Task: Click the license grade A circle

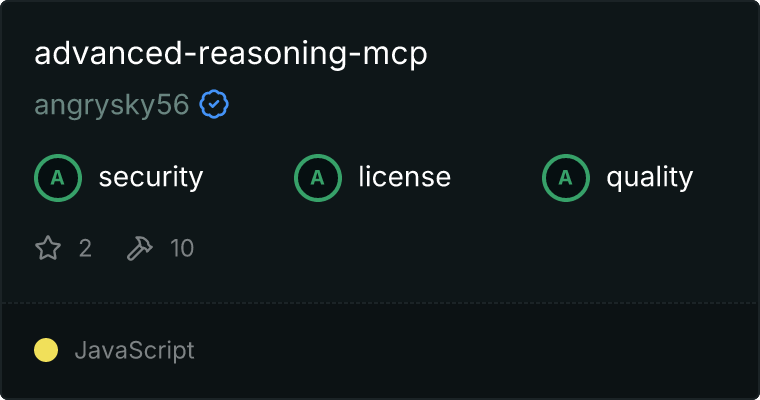Action: click(x=318, y=178)
